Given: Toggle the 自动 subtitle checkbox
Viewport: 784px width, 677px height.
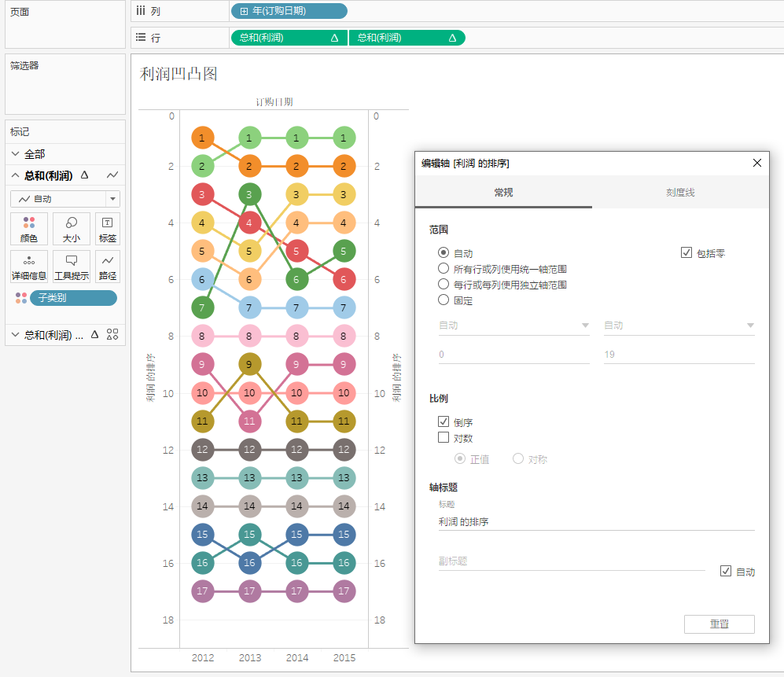Looking at the screenshot, I should pyautogui.click(x=726, y=571).
